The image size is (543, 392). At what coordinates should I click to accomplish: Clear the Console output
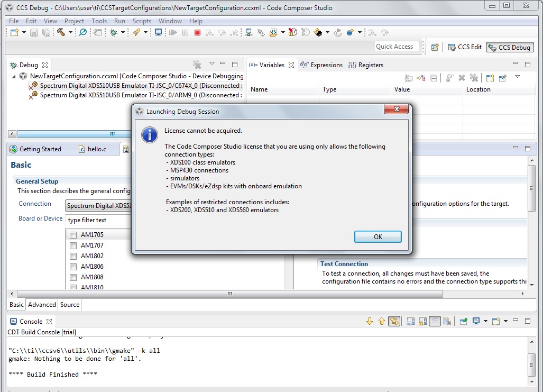(446, 321)
